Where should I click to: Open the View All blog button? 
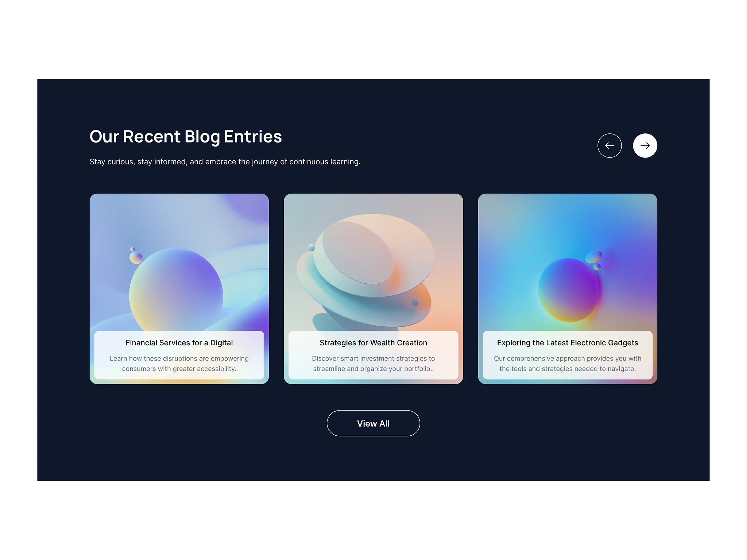pos(373,423)
